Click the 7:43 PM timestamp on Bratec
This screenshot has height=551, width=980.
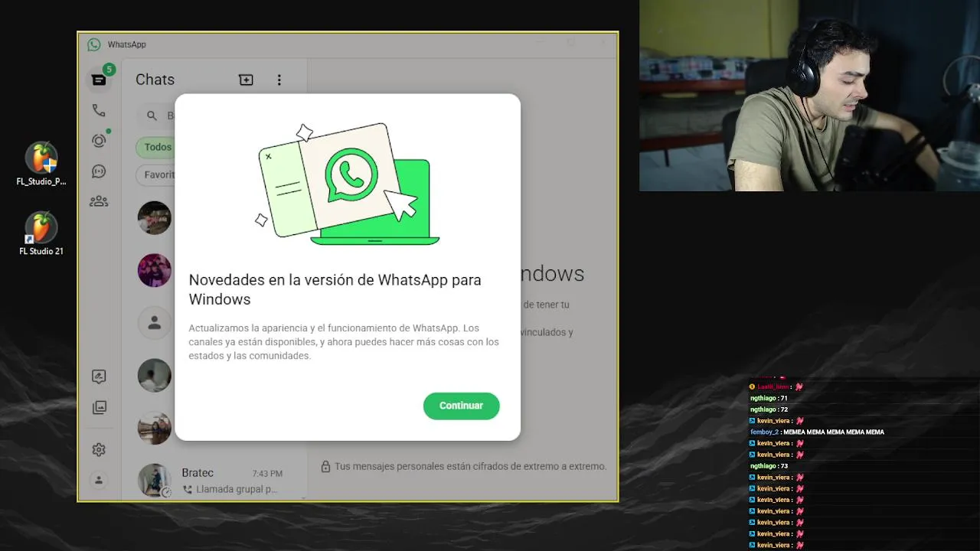(267, 474)
